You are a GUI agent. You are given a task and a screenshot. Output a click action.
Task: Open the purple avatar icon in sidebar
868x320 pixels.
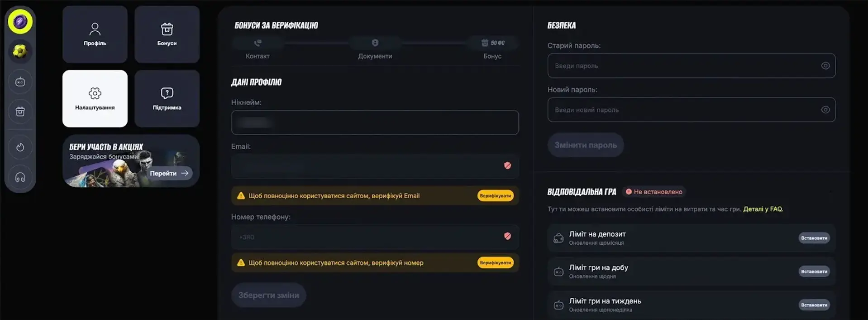(x=20, y=21)
